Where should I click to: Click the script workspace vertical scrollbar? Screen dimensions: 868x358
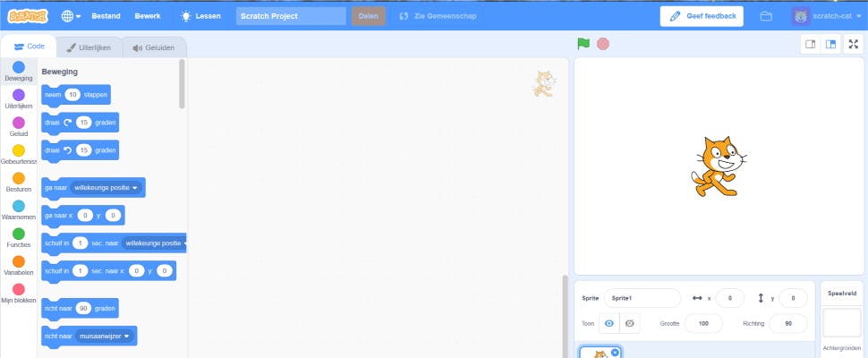click(x=565, y=316)
